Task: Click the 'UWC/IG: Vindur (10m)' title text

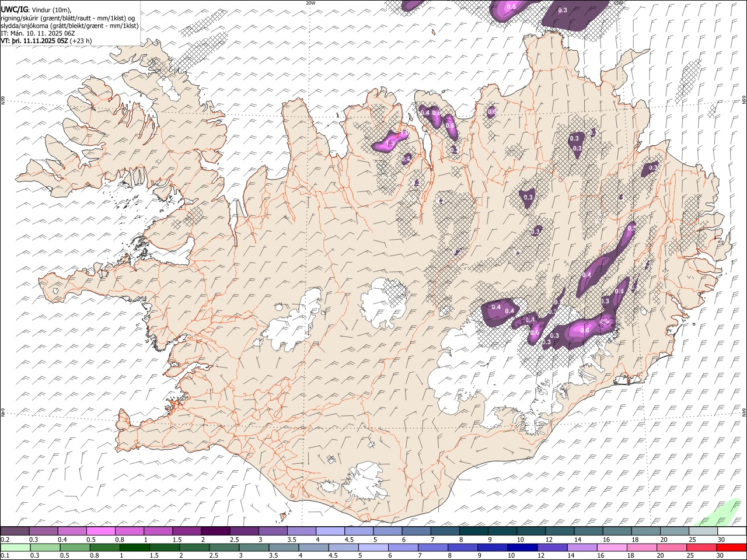Action: coord(36,9)
